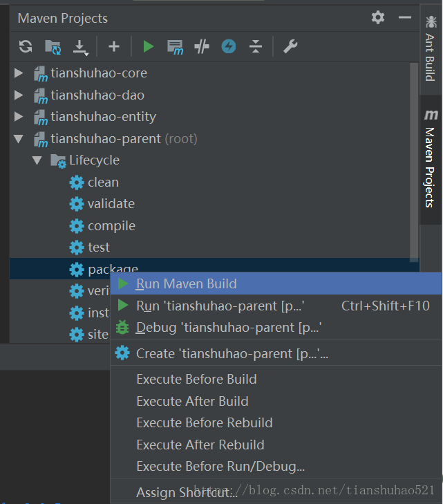Choose Execute After Rebuild
The height and width of the screenshot is (504, 443).
(276, 445)
